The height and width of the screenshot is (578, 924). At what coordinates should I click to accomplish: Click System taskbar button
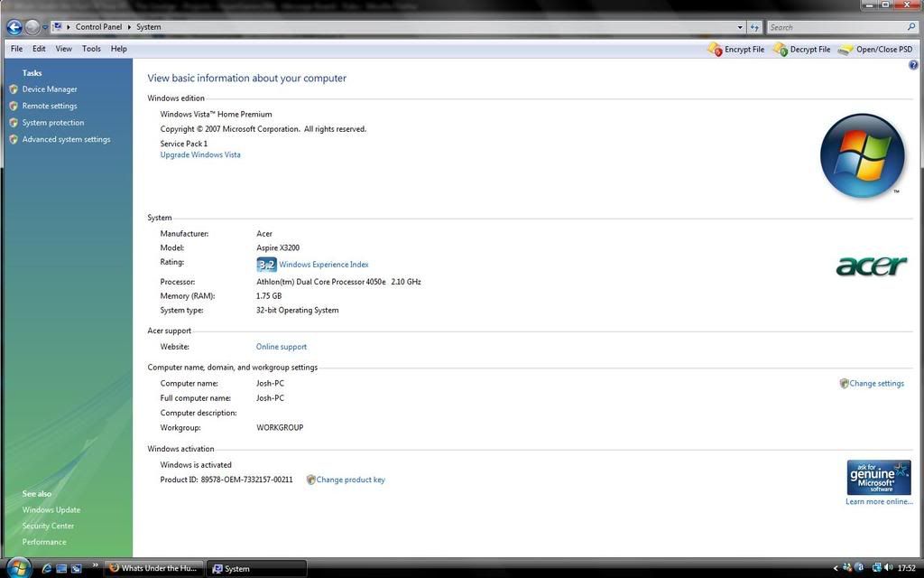(x=257, y=569)
